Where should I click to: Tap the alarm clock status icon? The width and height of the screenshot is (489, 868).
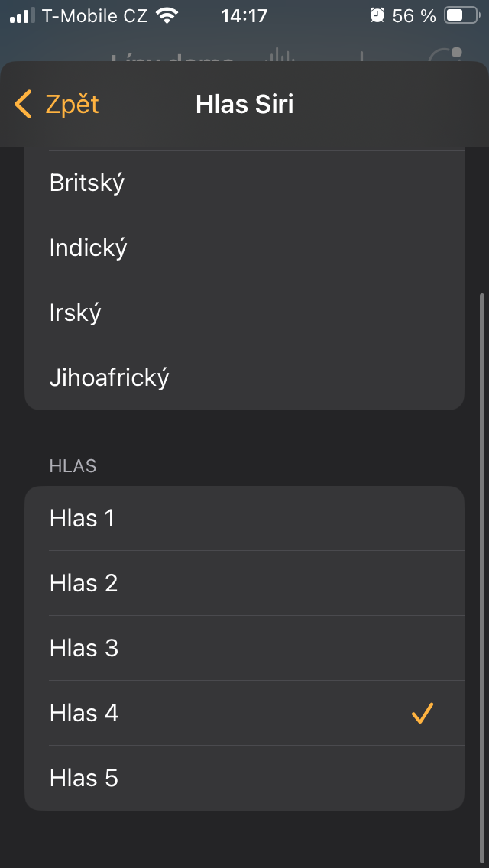tap(377, 15)
